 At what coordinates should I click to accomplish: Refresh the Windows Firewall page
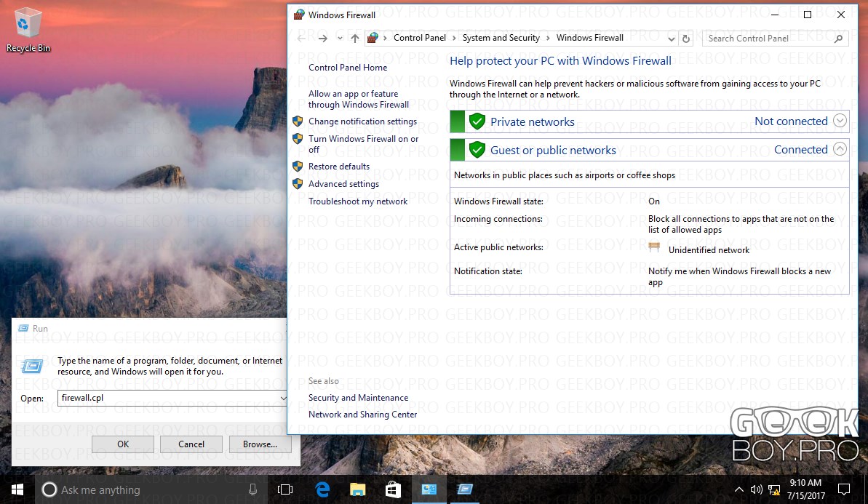click(686, 38)
